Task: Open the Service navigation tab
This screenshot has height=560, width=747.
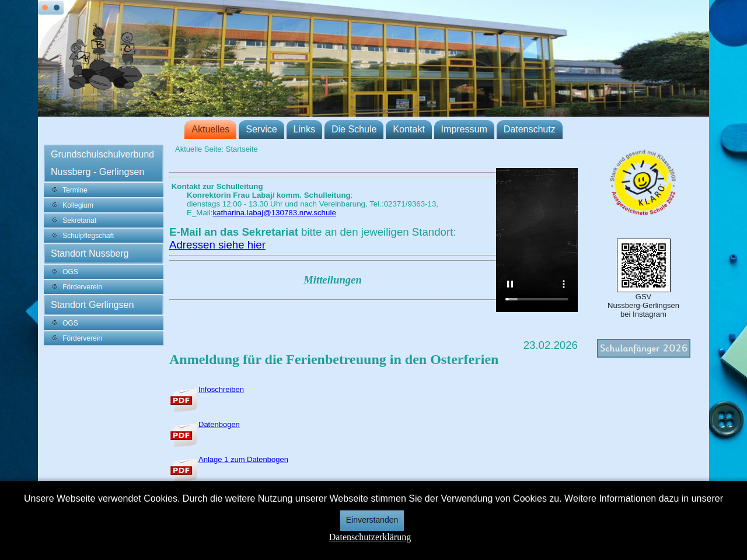Action: [x=261, y=129]
